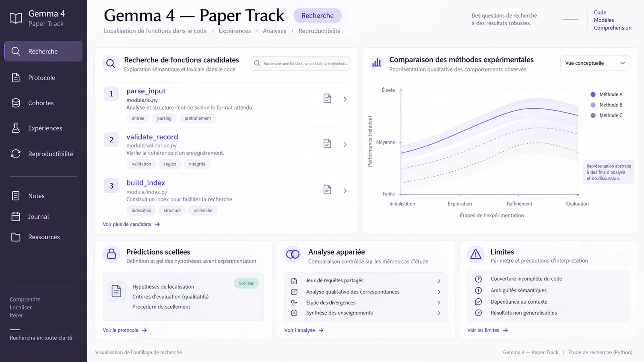Select the prétraitement tag
This screenshot has height=362, width=644.
(x=198, y=118)
